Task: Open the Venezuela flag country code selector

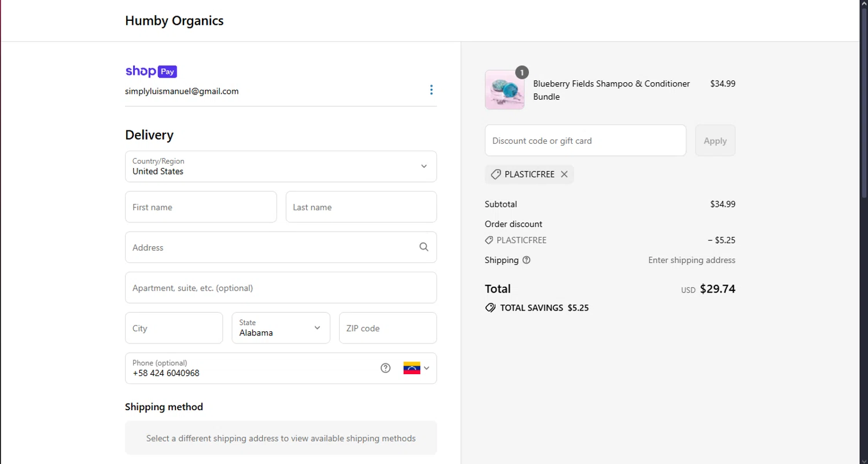Action: tap(416, 368)
